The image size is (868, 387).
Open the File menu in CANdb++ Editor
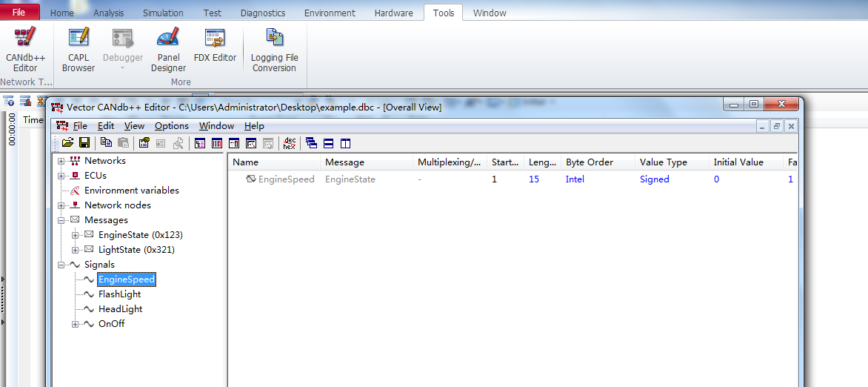(80, 126)
